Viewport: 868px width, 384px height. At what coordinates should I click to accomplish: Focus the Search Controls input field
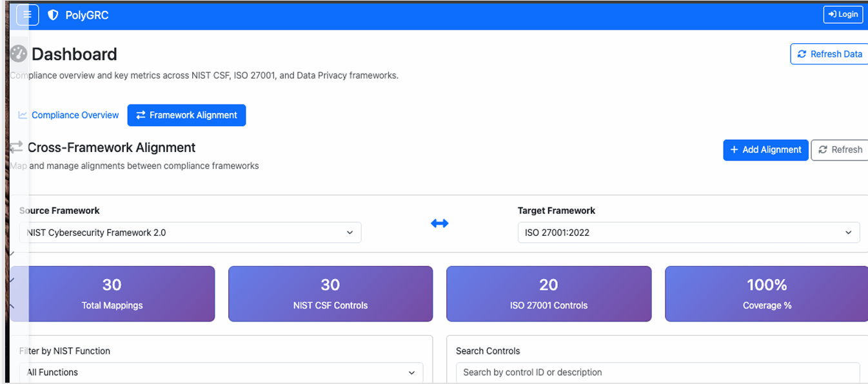tap(658, 372)
